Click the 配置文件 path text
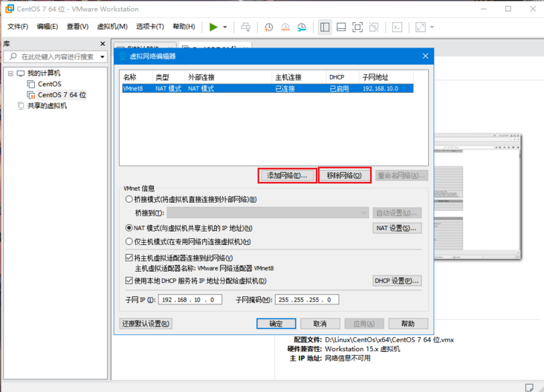This screenshot has height=392, width=544. click(389, 340)
